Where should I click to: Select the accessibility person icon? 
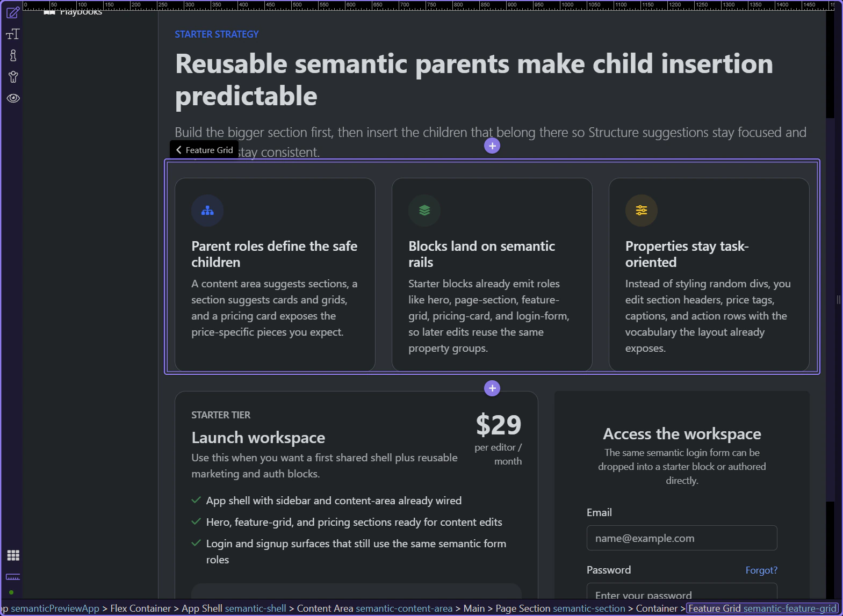tap(13, 77)
